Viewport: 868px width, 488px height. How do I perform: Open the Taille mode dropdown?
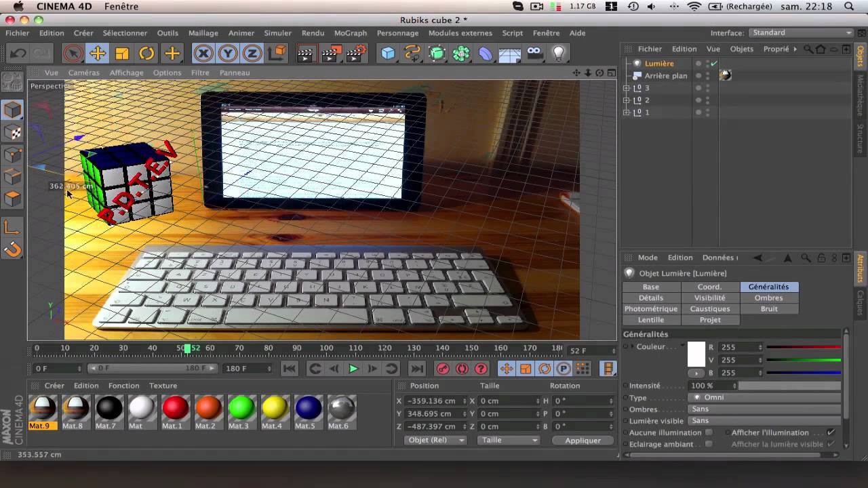pyautogui.click(x=507, y=440)
